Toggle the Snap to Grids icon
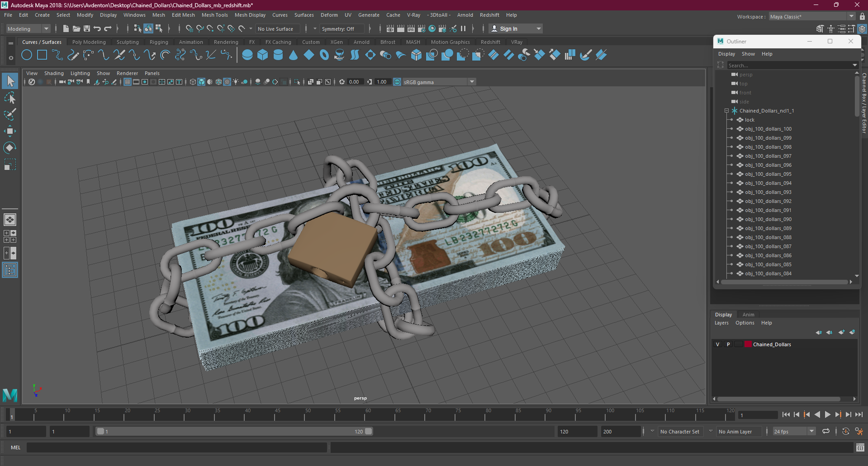The width and height of the screenshot is (868, 466). pyautogui.click(x=190, y=28)
